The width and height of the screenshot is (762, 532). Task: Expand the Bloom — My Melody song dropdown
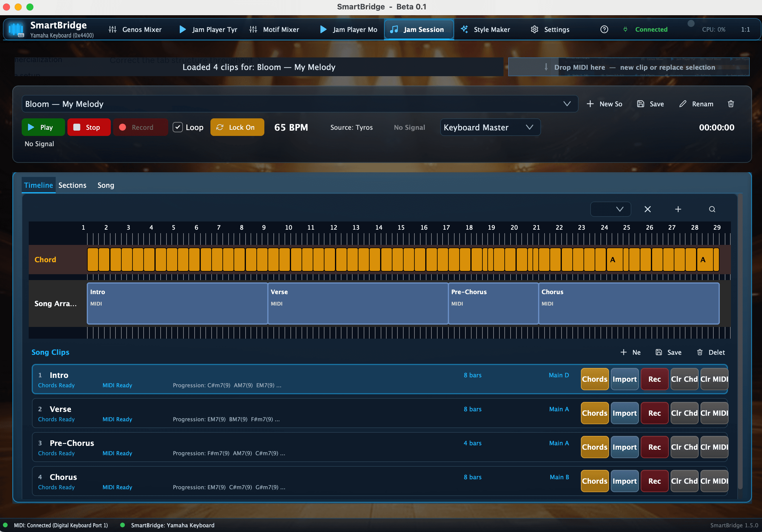(x=300, y=104)
